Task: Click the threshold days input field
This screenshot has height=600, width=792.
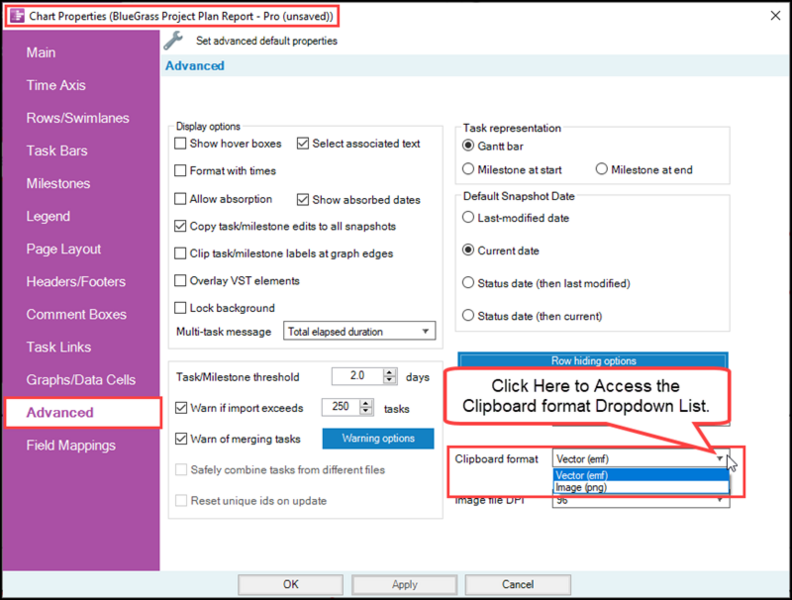Action: pyautogui.click(x=358, y=376)
